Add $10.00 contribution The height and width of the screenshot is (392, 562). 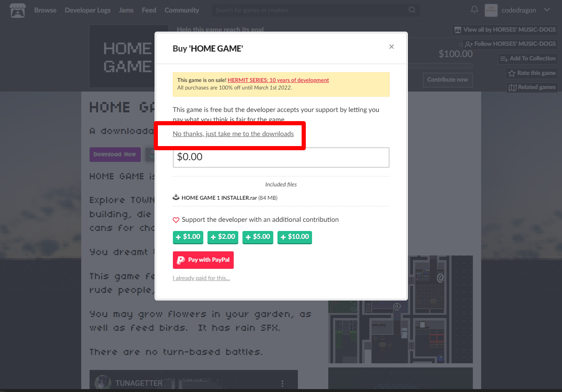tap(295, 237)
